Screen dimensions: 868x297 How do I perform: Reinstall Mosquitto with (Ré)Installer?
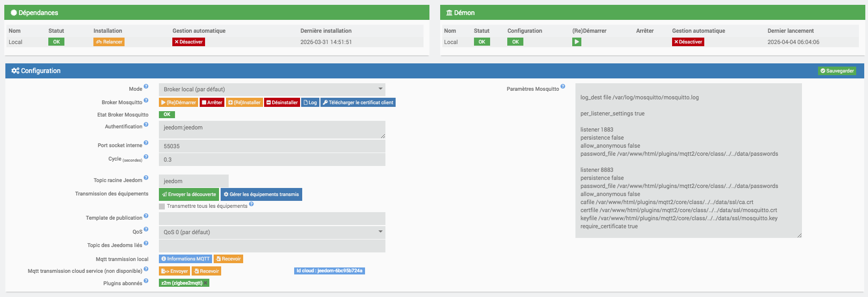[x=244, y=103]
